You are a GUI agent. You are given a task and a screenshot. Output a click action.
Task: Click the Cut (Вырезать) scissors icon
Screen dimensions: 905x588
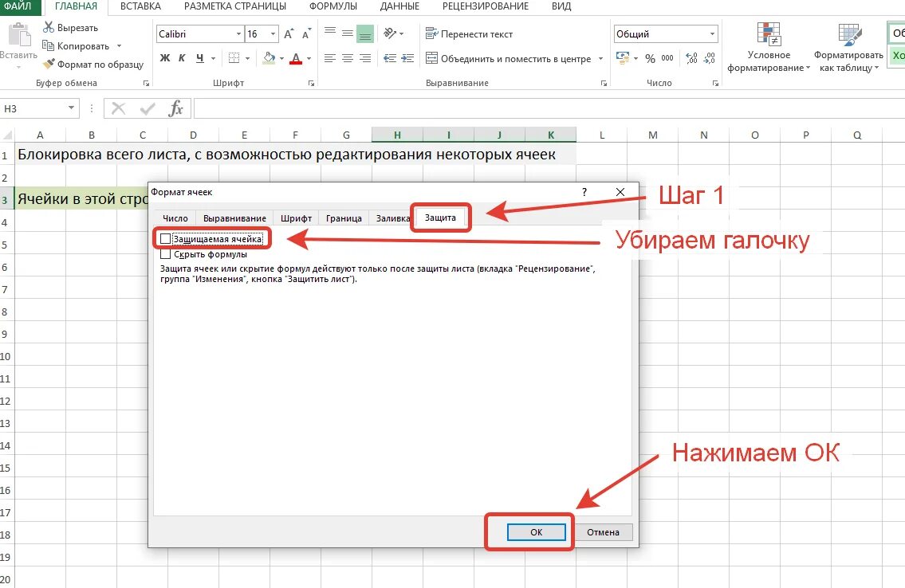point(49,27)
